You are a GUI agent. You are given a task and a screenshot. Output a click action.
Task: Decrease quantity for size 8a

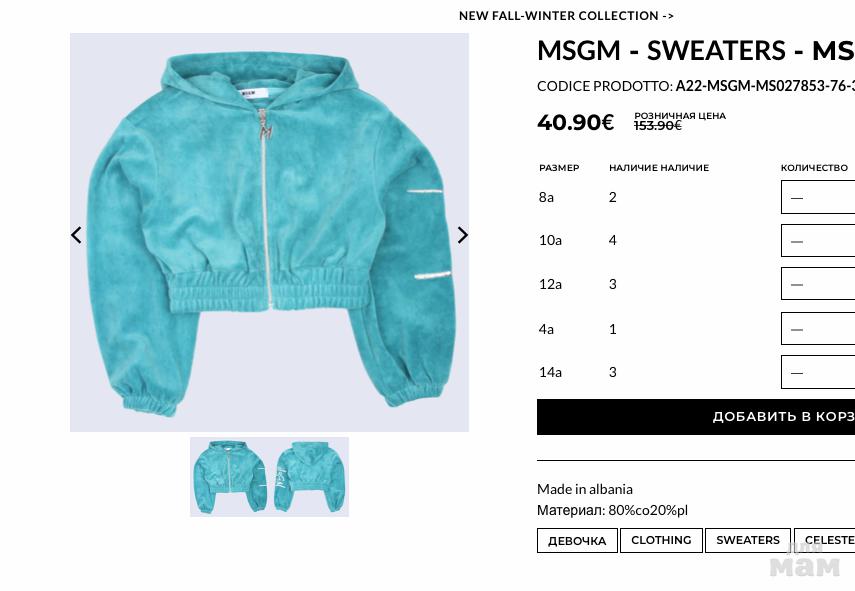pyautogui.click(x=797, y=198)
